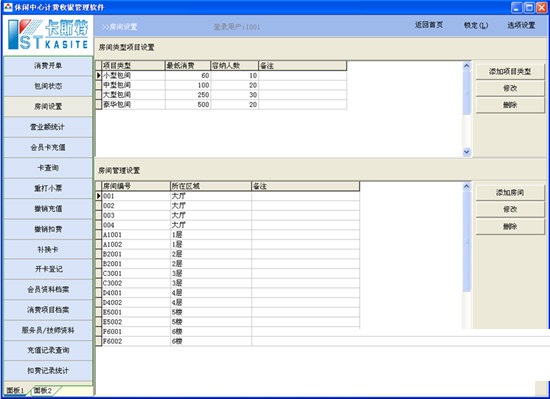Click the 所在区域 column header

(210, 186)
